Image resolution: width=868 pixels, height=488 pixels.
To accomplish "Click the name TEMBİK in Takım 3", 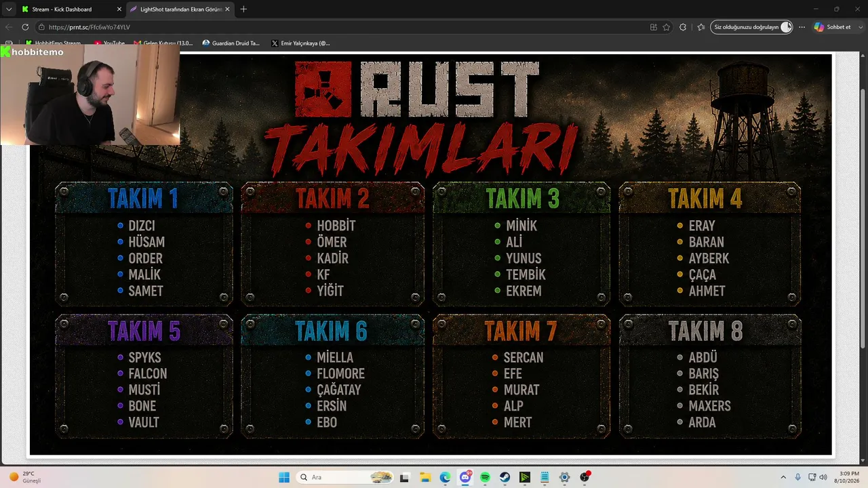I will 526,274.
